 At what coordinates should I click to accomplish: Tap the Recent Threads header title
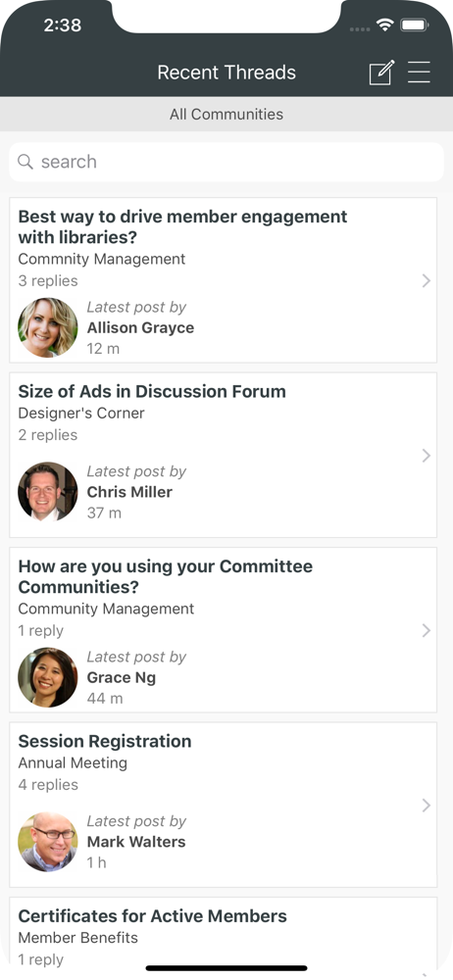point(226,73)
